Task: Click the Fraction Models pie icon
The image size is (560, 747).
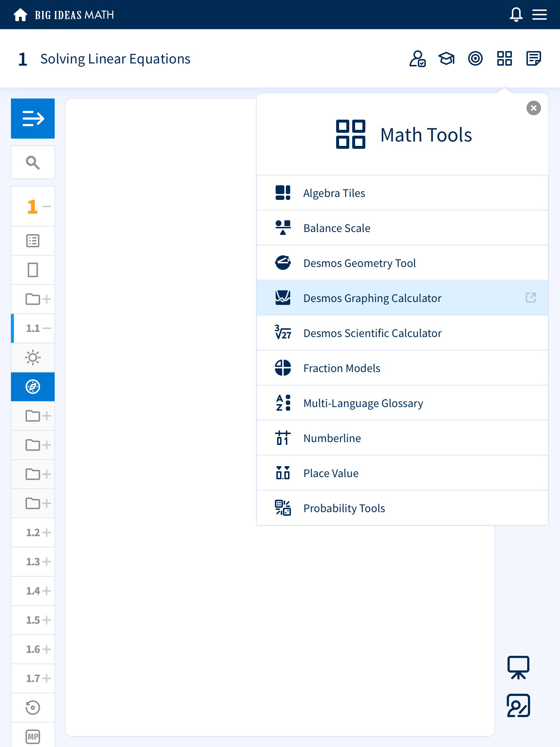Action: click(283, 368)
